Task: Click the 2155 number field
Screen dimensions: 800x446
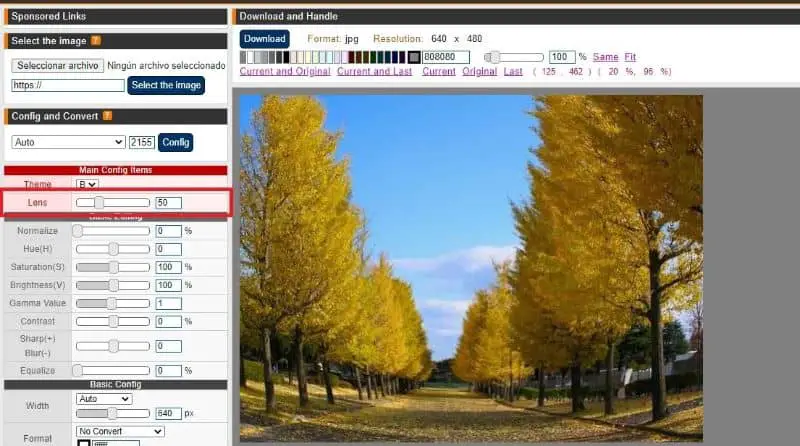Action: 142,142
